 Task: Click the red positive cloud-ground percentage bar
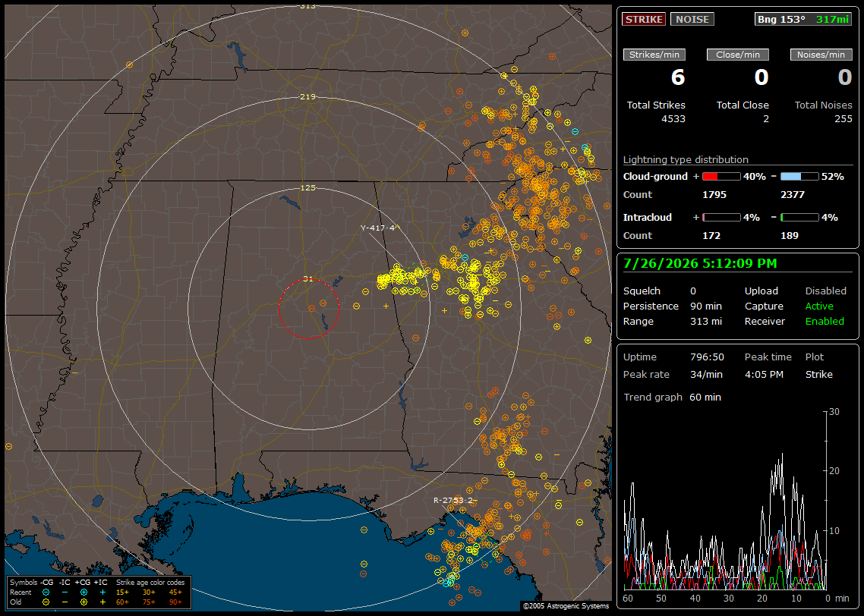point(721,177)
